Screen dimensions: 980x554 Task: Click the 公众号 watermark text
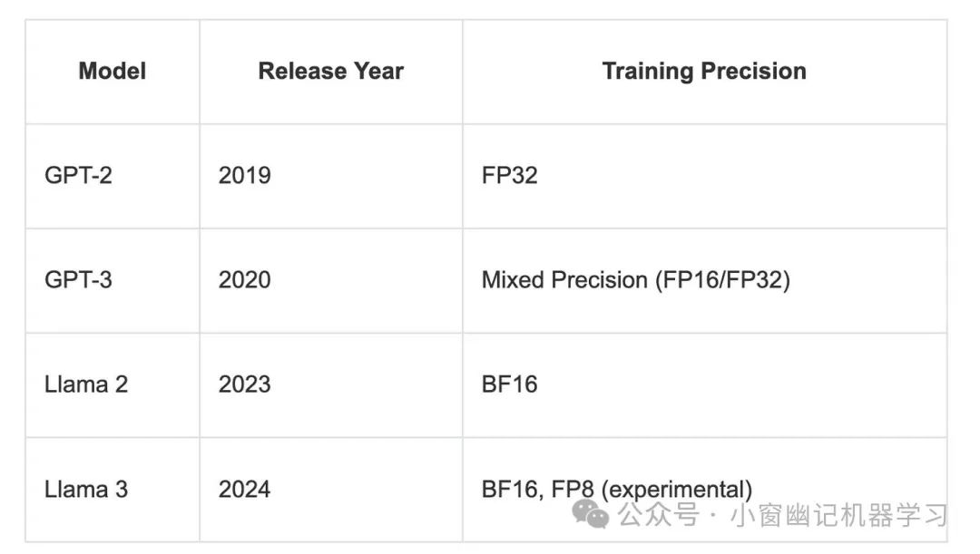click(x=658, y=515)
